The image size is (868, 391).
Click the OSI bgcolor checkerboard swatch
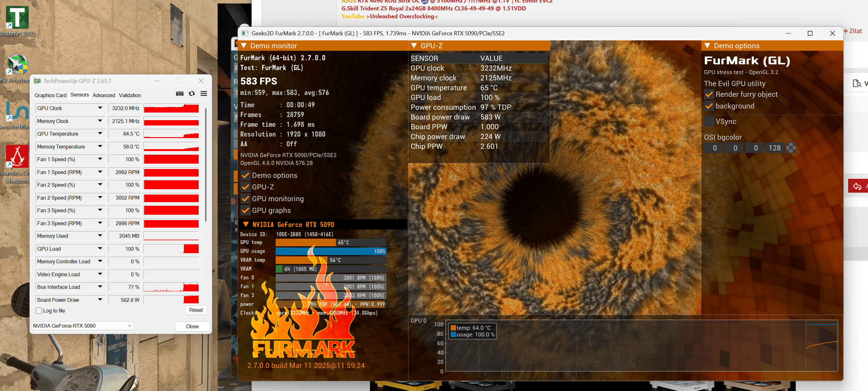(x=790, y=148)
